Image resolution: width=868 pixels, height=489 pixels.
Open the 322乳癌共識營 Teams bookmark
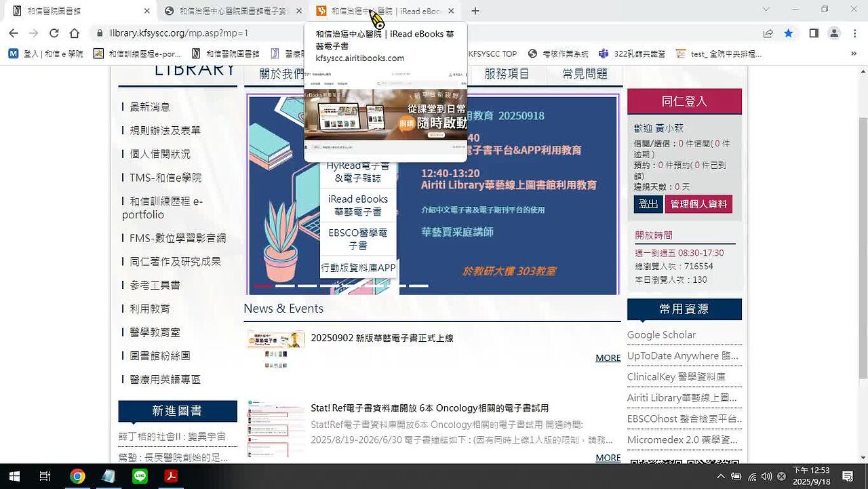(631, 54)
